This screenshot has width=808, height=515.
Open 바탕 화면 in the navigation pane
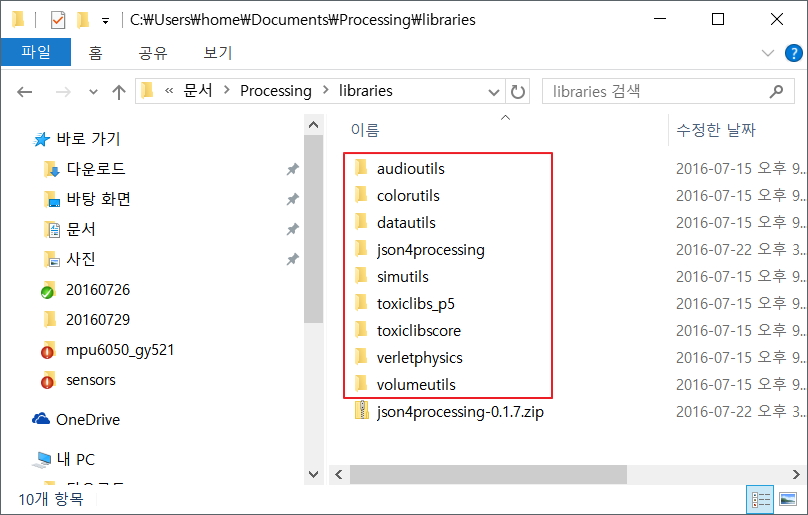(x=98, y=199)
